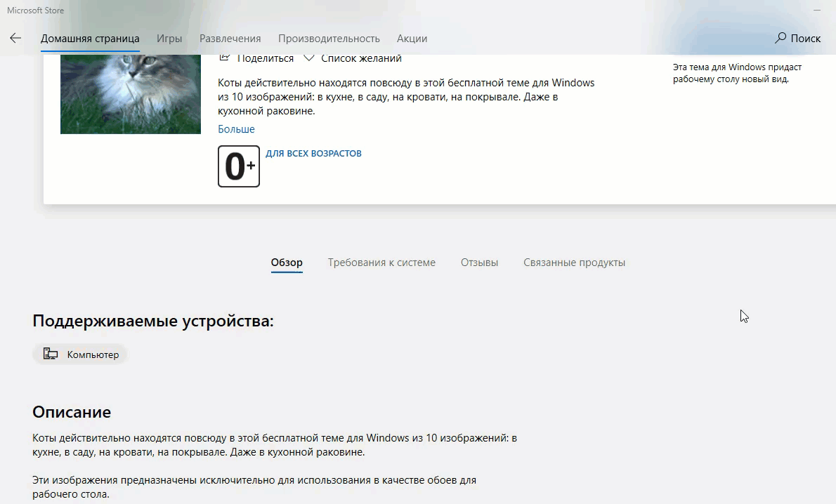
Task: Click text 'Эта тема для Windows придаст'
Action: 738,67
